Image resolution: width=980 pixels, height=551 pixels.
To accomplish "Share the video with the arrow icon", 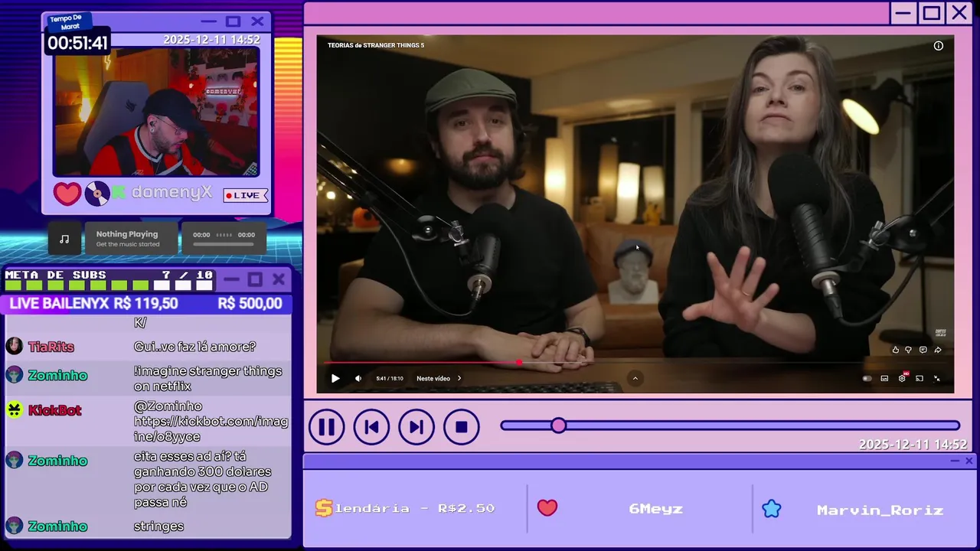I will tap(938, 350).
